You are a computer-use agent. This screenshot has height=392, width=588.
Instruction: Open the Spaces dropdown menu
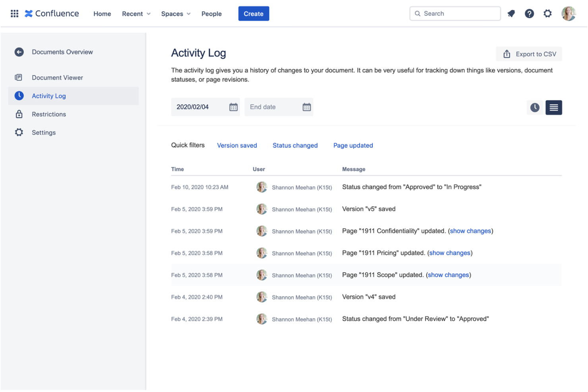coord(176,14)
